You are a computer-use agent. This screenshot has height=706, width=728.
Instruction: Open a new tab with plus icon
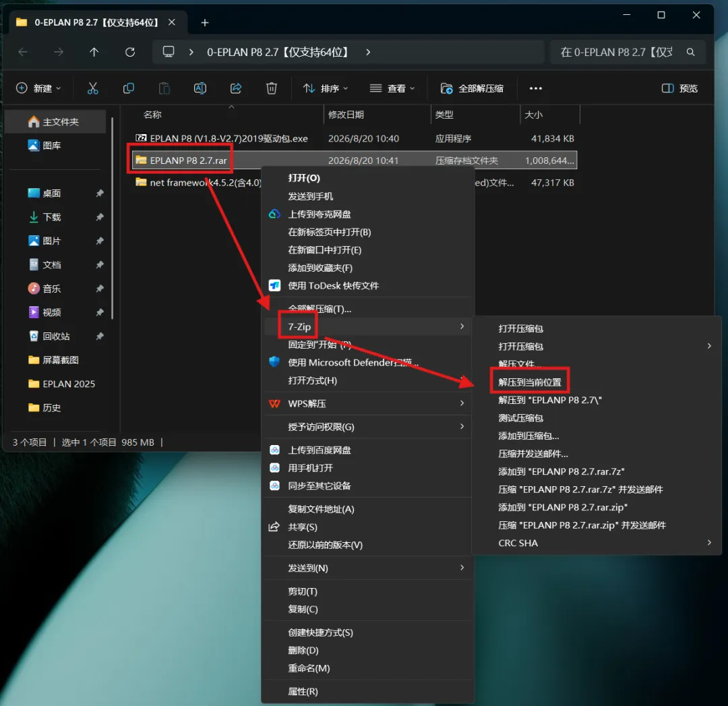pos(205,23)
